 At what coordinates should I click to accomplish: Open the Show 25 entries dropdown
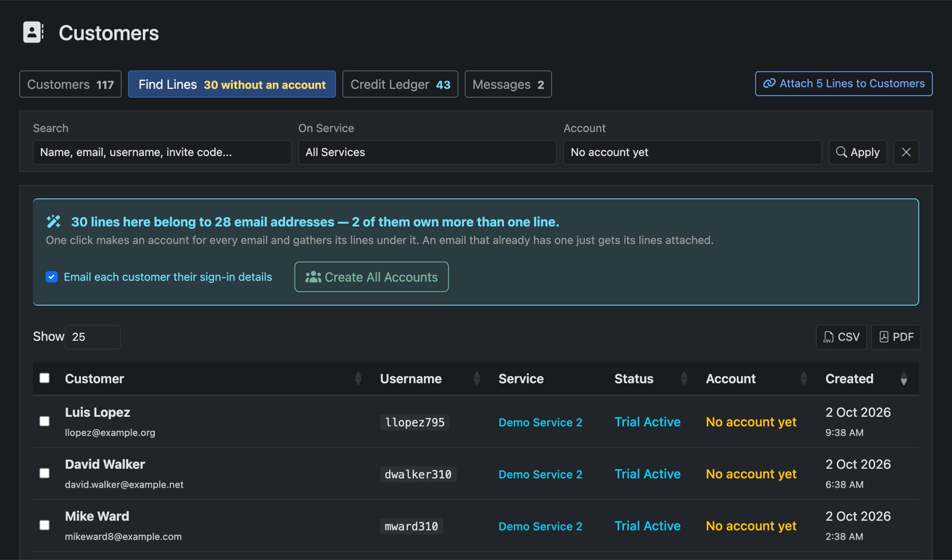[93, 337]
